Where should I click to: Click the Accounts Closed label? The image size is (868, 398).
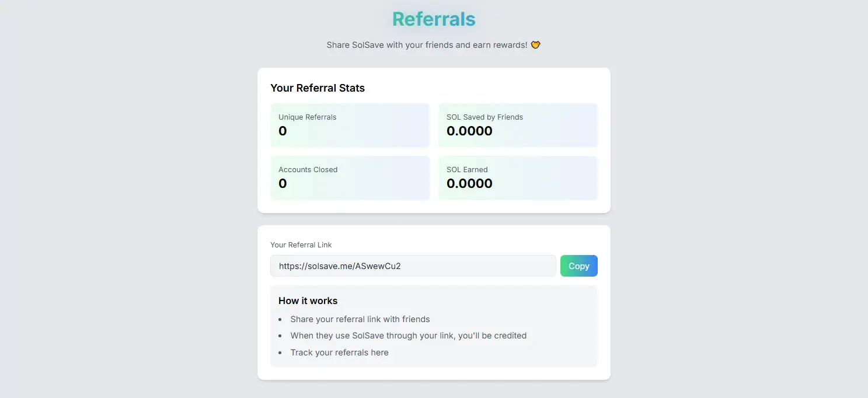(x=308, y=170)
